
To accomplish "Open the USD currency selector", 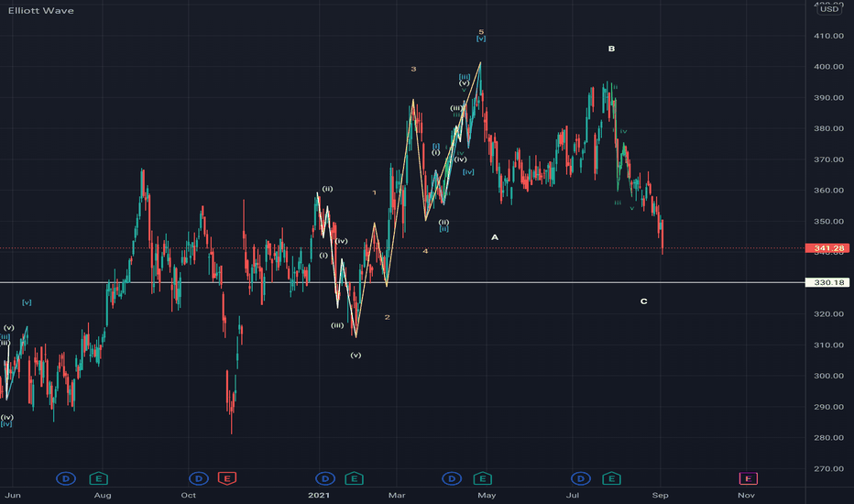I will tap(829, 9).
